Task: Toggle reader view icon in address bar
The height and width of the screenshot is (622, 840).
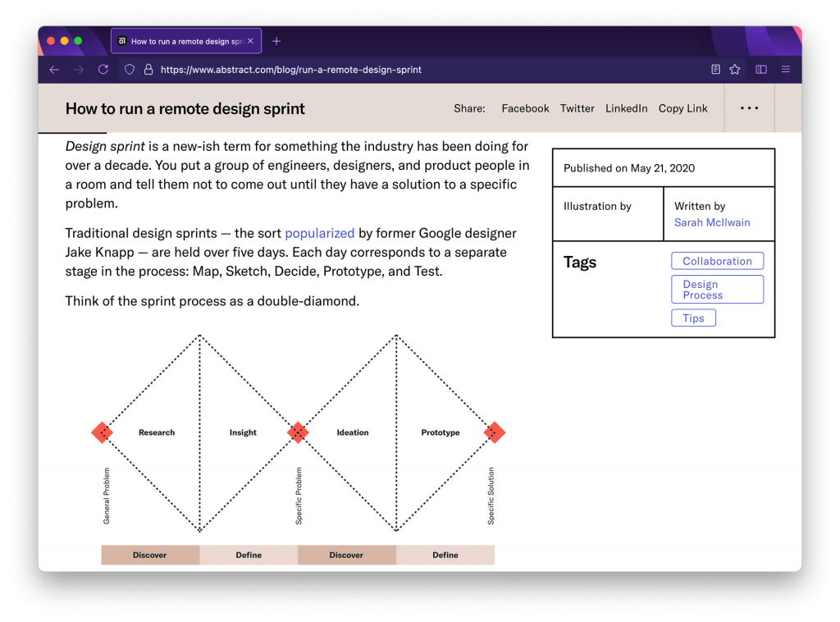Action: [715, 69]
